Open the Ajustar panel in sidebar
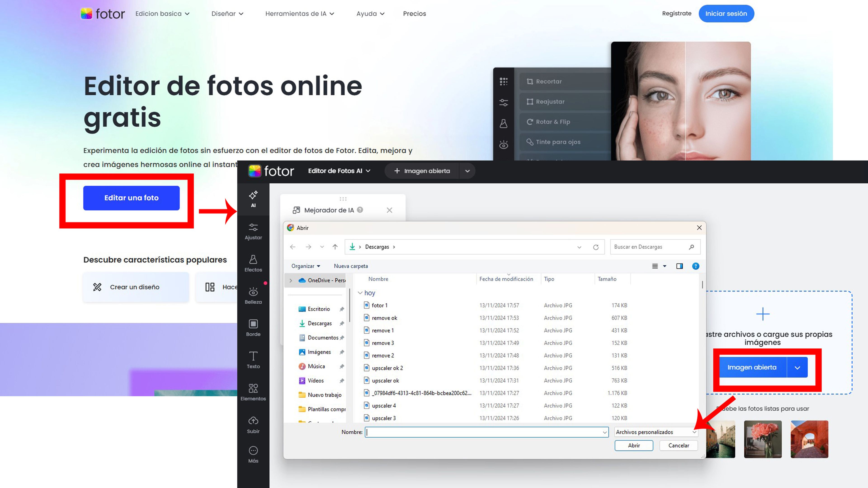 coord(253,231)
